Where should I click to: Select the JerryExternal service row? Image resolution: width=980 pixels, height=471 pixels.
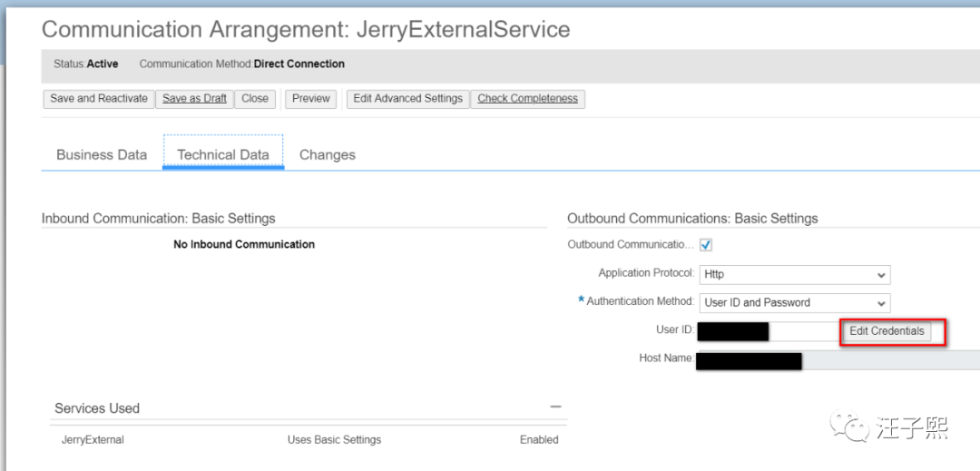coord(93,440)
